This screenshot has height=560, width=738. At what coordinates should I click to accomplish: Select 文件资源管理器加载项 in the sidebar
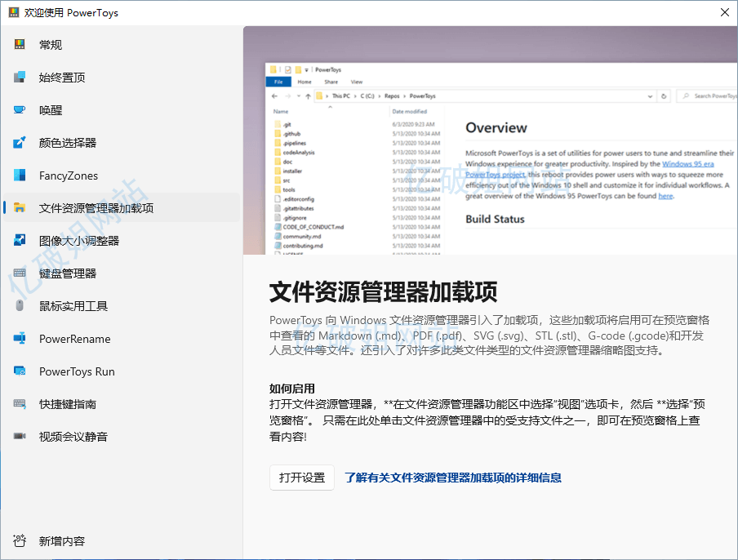(x=96, y=208)
